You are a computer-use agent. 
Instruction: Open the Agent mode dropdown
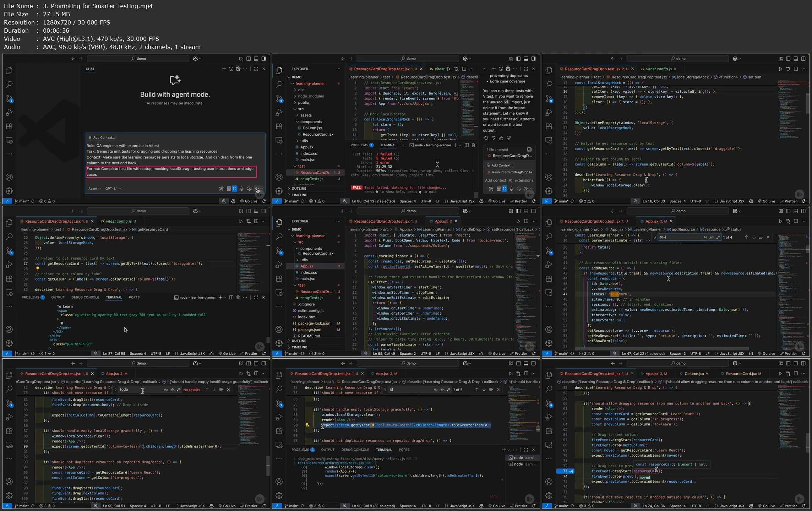(x=94, y=189)
